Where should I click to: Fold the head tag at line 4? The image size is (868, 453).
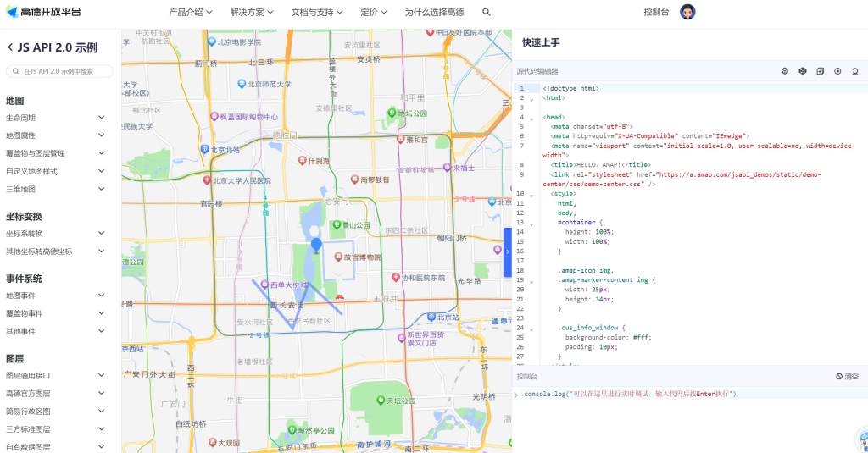(x=531, y=119)
